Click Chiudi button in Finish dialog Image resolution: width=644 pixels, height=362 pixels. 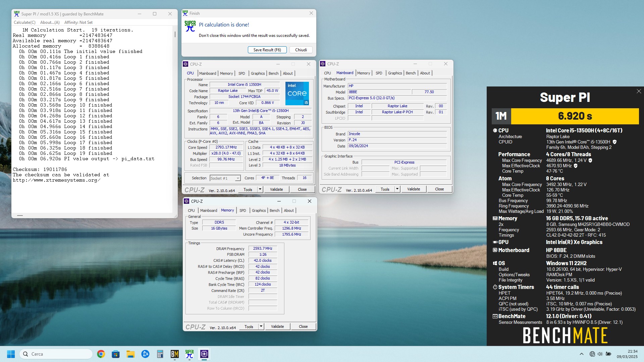point(301,50)
